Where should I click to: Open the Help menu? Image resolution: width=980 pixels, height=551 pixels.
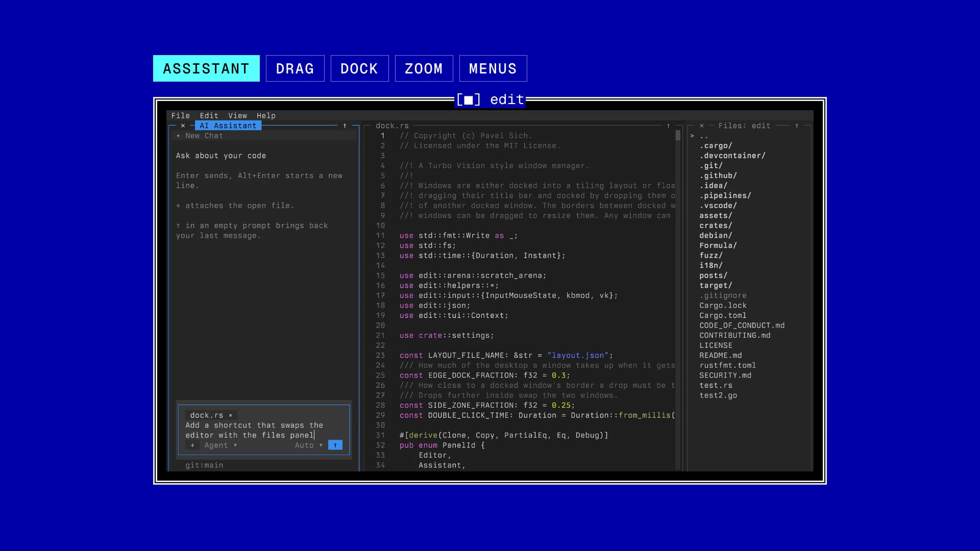(266, 116)
